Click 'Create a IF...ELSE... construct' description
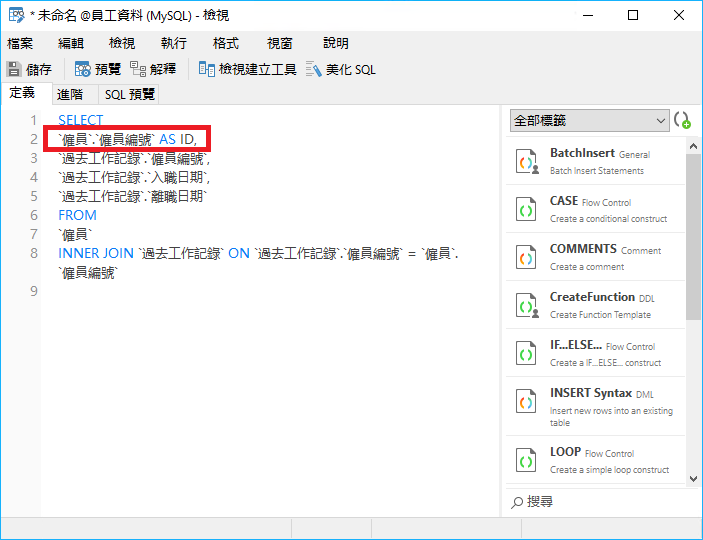The height and width of the screenshot is (540, 703). (x=605, y=363)
